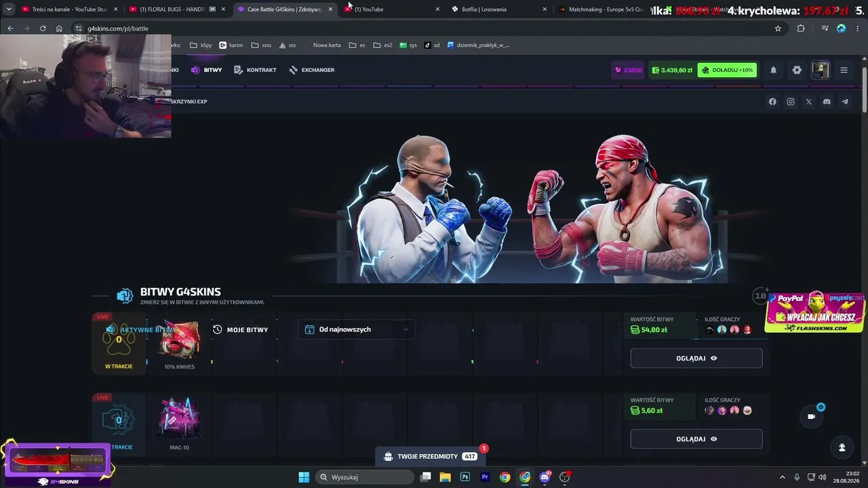
Task: Click OGLĄDAJ for the 5,60 zł battle
Action: [x=696, y=439]
